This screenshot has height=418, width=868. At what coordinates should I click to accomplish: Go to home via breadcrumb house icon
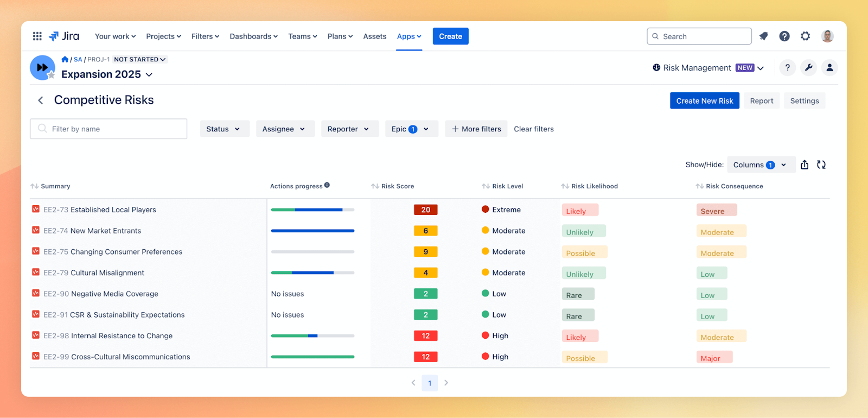pyautogui.click(x=65, y=59)
